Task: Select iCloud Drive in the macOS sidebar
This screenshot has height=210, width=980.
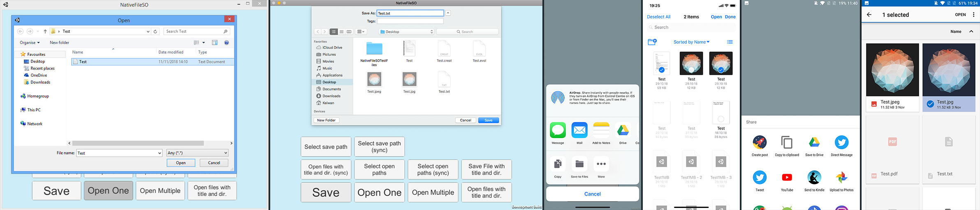Action: (332, 48)
